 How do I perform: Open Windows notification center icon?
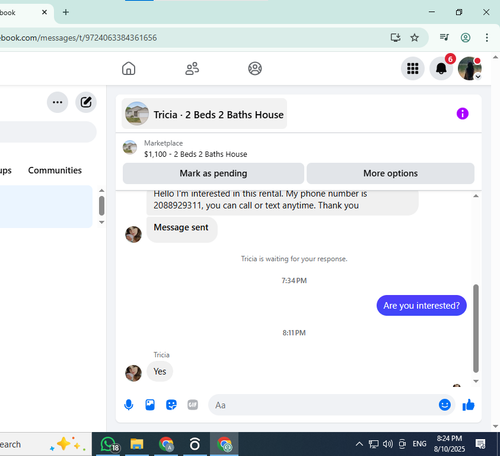click(480, 444)
